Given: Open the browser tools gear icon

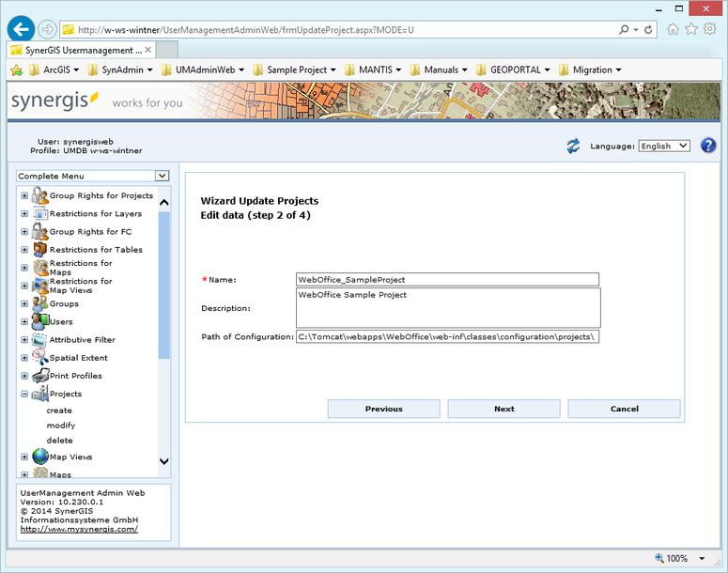Looking at the screenshot, I should [709, 29].
